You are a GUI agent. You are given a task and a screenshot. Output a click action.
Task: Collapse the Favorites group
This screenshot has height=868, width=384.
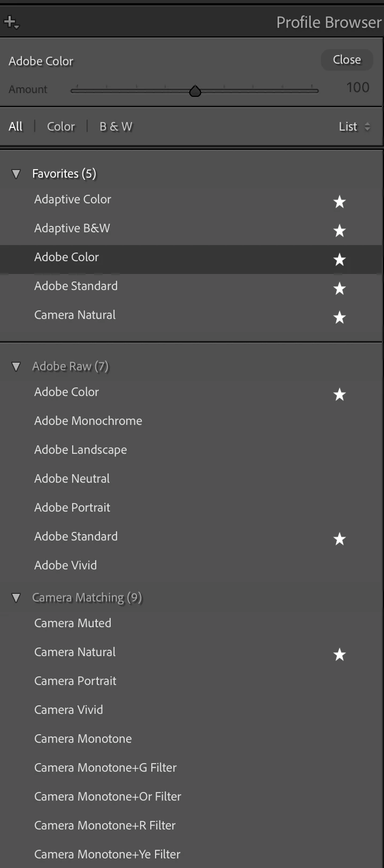[x=16, y=174]
